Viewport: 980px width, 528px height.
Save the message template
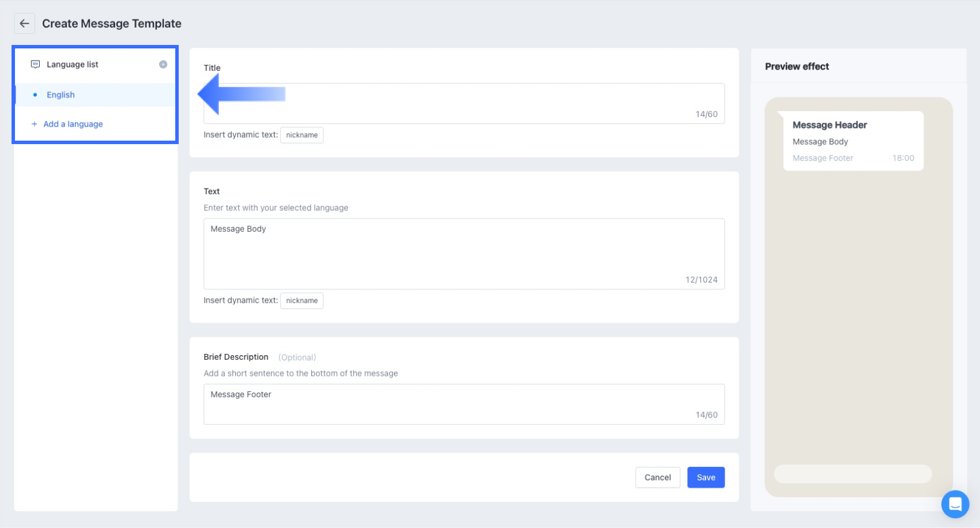[x=706, y=477]
